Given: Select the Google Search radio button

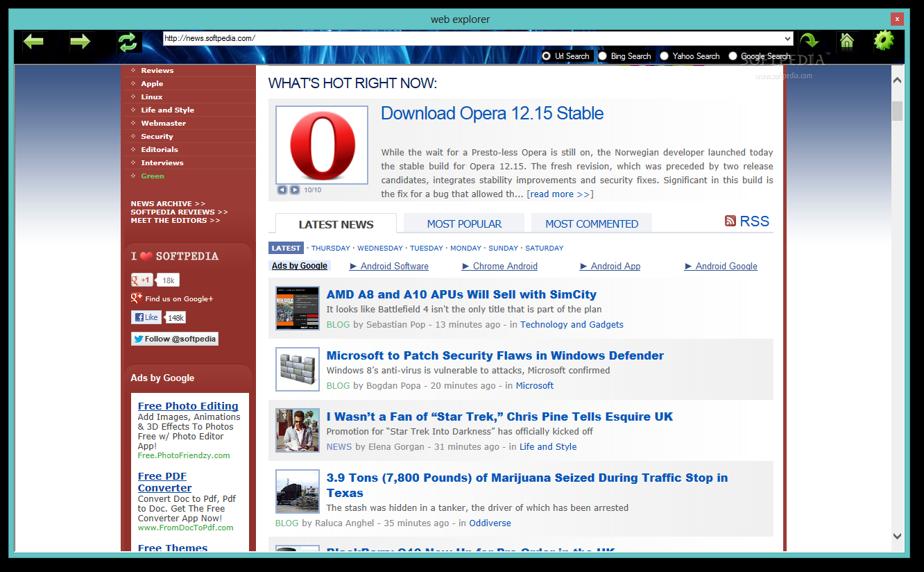Looking at the screenshot, I should 733,56.
